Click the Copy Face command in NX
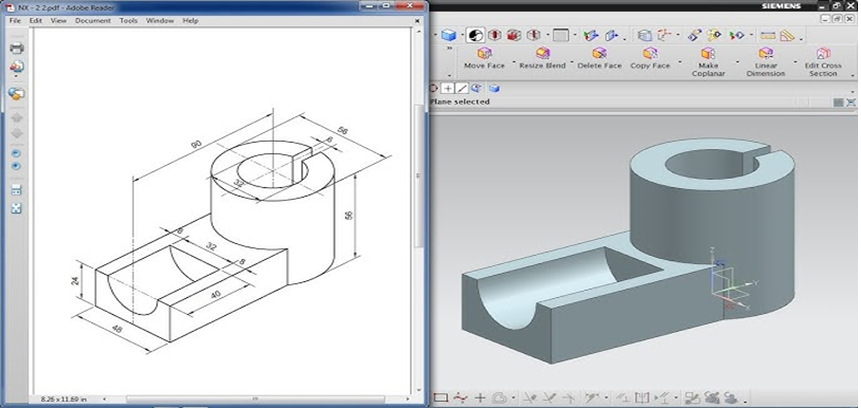 (x=650, y=58)
